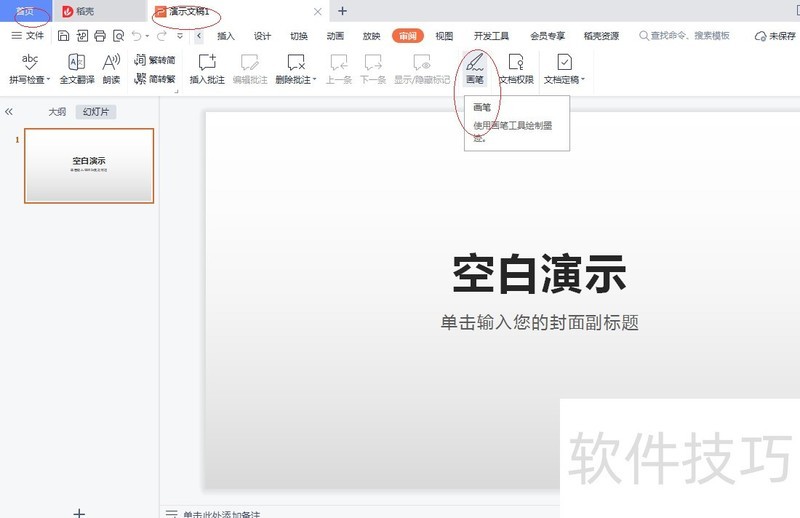
Task: Collapse the slide panel with double chevron
Action: point(9,112)
